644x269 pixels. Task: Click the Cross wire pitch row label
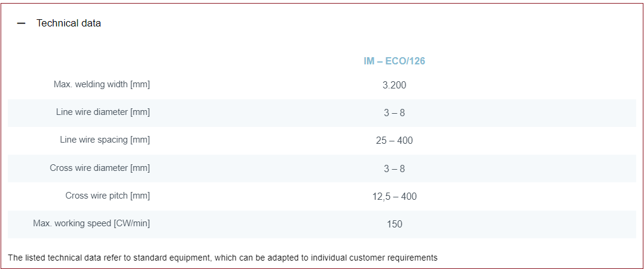108,196
